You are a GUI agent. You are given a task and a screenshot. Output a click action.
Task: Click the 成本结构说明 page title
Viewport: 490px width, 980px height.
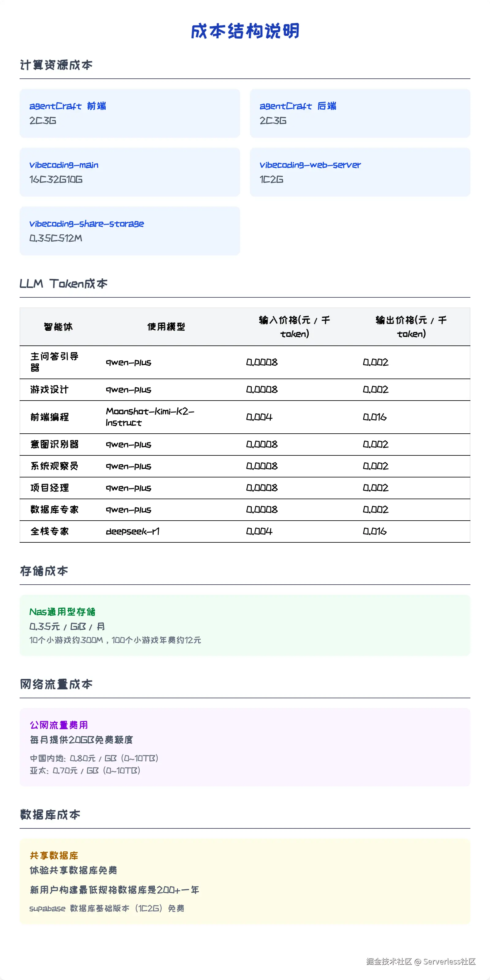pyautogui.click(x=245, y=32)
